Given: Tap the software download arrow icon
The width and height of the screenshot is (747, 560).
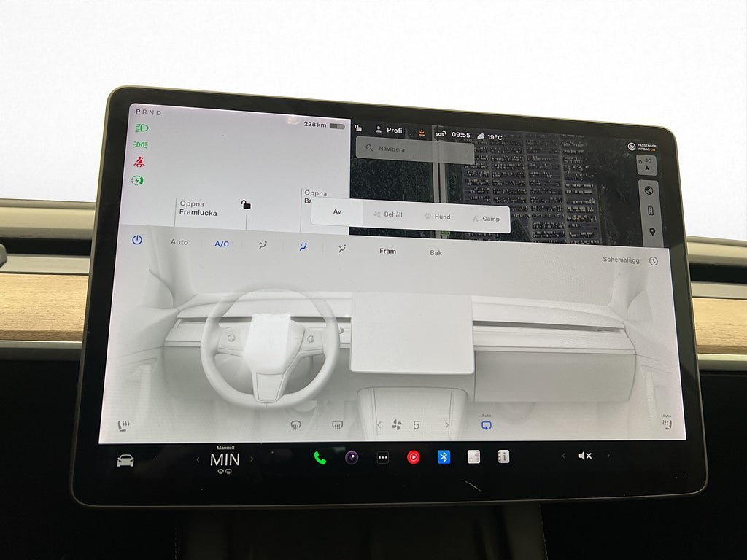Looking at the screenshot, I should (x=422, y=132).
